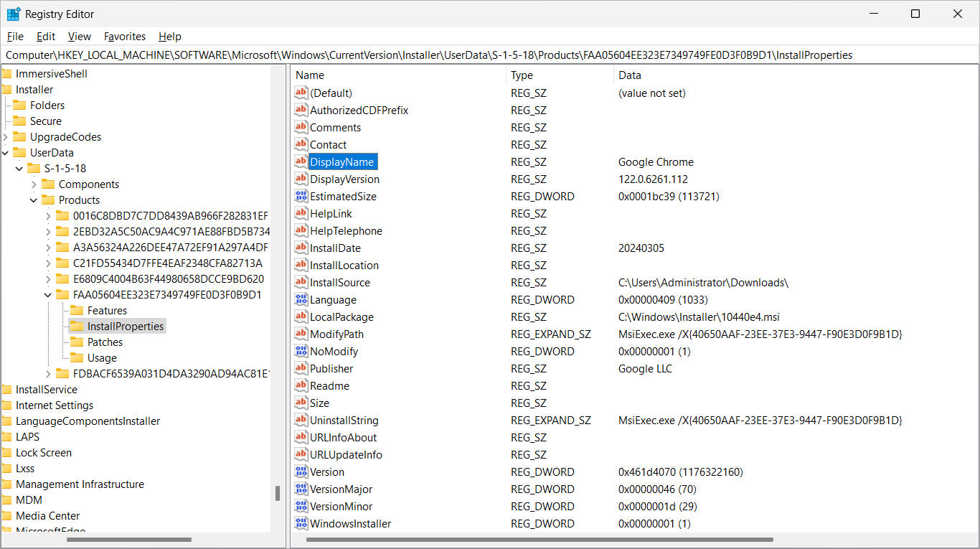Expand the C21FD55434D7FFE4EAF2348CFA82713A key
Viewport: 980px width, 549px height.
pyautogui.click(x=48, y=263)
